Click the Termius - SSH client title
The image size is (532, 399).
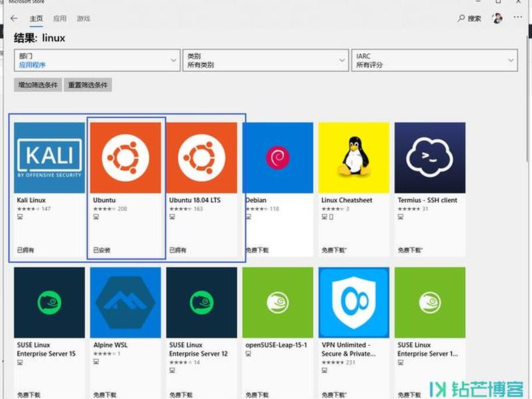428,200
